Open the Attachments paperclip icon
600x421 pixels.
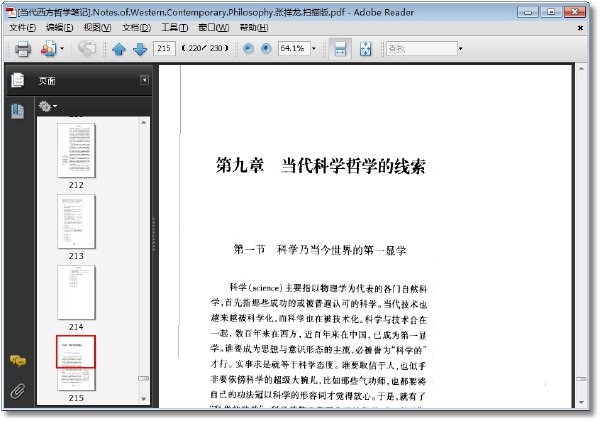(18, 391)
